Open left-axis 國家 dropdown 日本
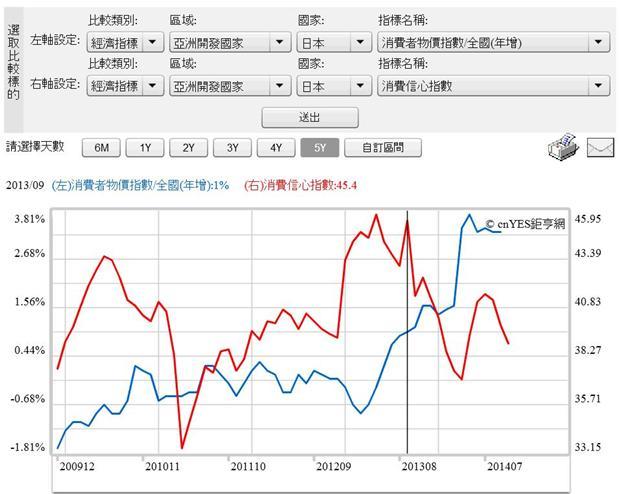This screenshot has width=620, height=494. [x=334, y=42]
